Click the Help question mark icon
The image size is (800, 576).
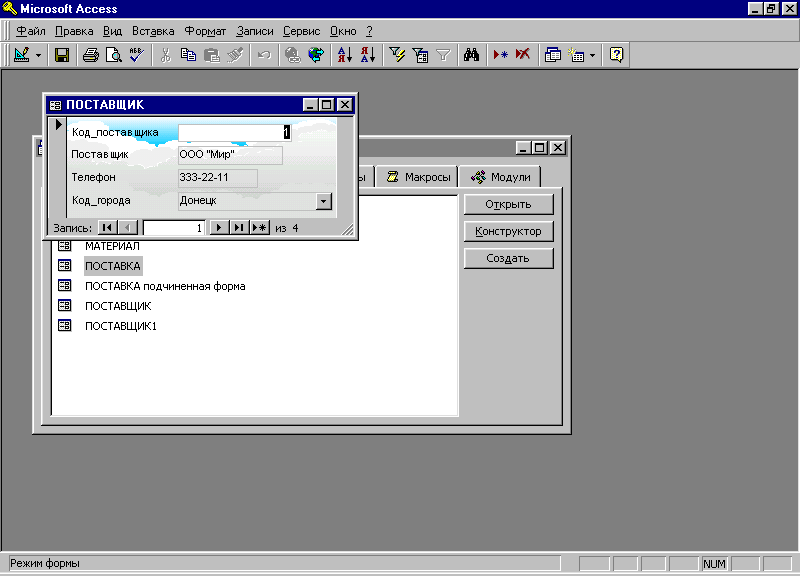tap(616, 55)
